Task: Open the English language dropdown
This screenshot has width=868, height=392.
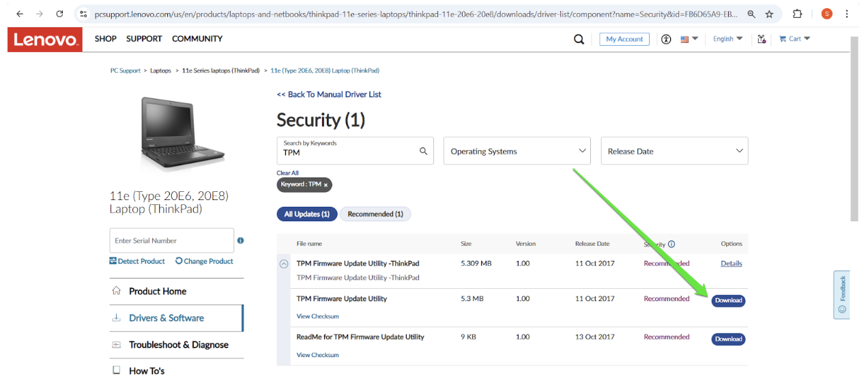Action: pyautogui.click(x=727, y=39)
